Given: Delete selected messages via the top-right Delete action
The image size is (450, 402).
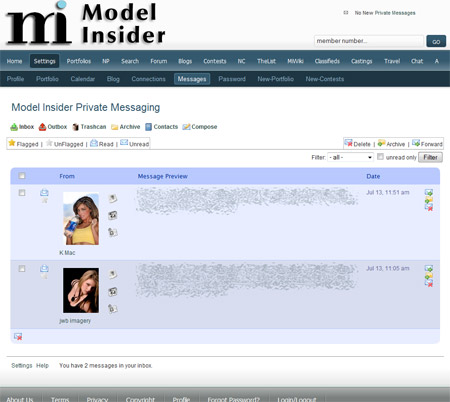Looking at the screenshot, I should (x=358, y=144).
